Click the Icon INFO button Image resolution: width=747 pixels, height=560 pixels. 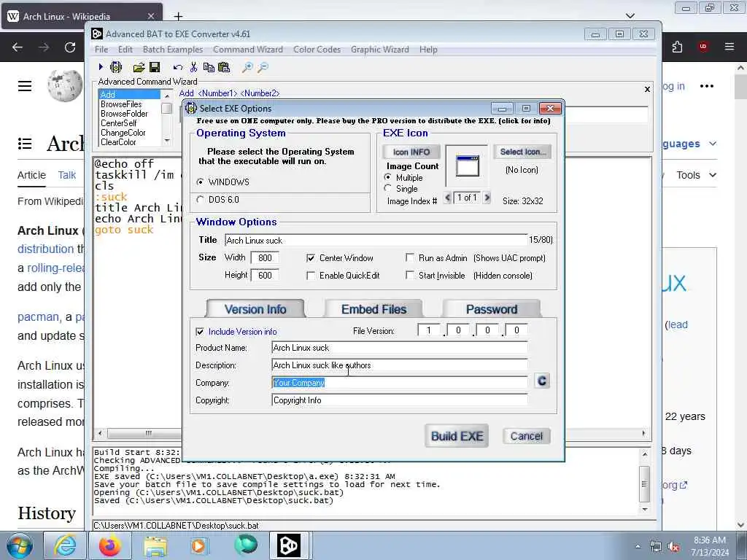point(411,152)
